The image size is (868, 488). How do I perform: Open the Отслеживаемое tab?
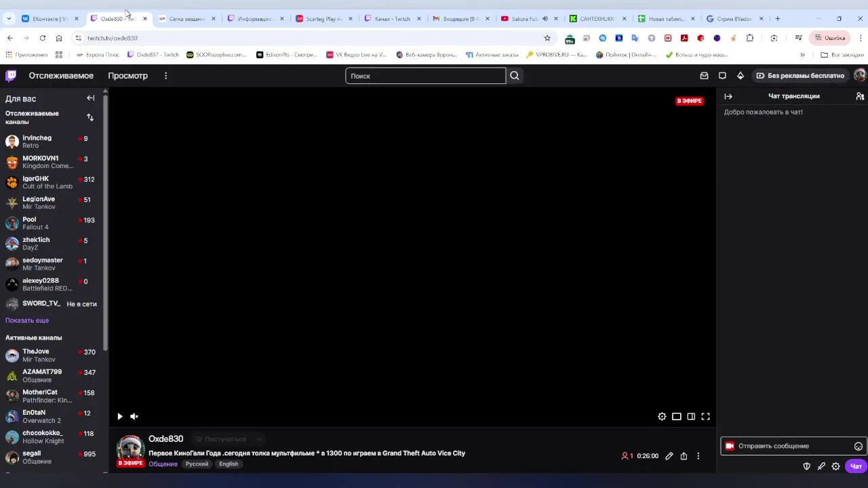coord(61,76)
